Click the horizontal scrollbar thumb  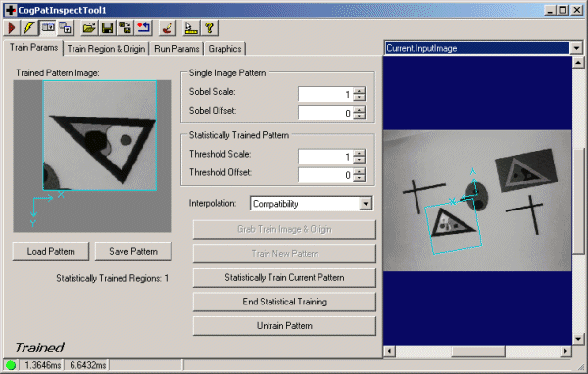tap(478, 351)
